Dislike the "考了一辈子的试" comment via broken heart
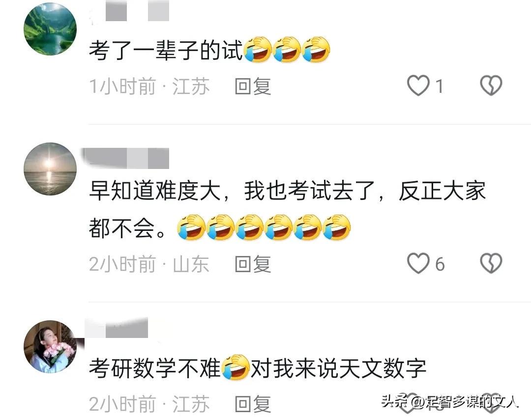Image resolution: width=531 pixels, height=420 pixels. [491, 85]
